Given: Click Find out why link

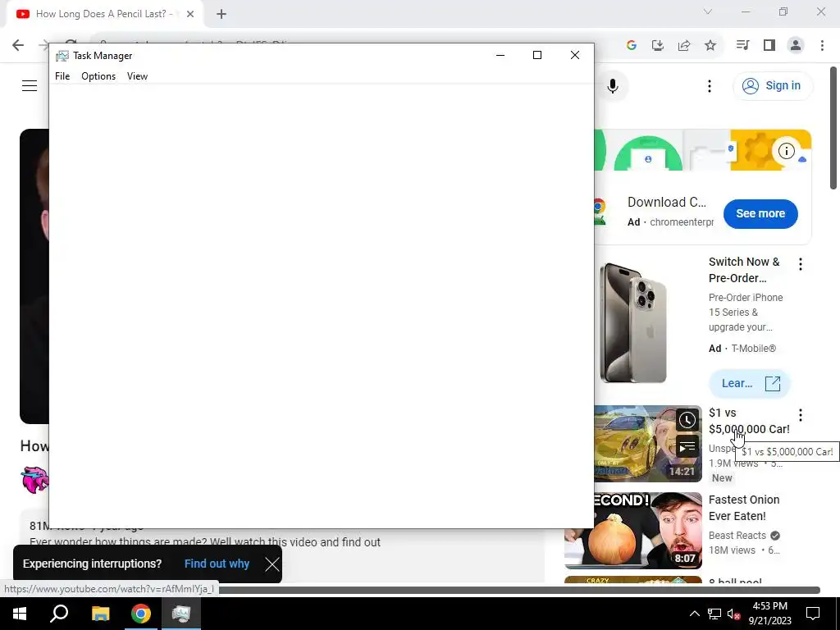Looking at the screenshot, I should (217, 564).
